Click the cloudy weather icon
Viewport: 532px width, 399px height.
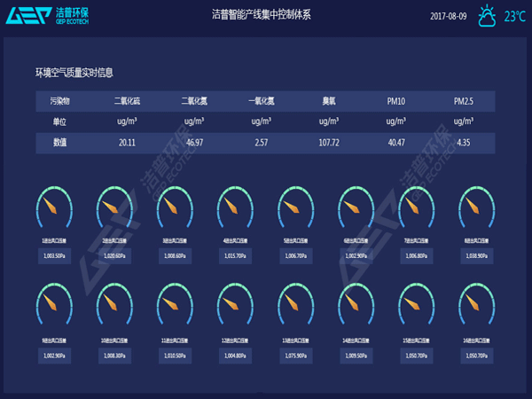(x=488, y=16)
